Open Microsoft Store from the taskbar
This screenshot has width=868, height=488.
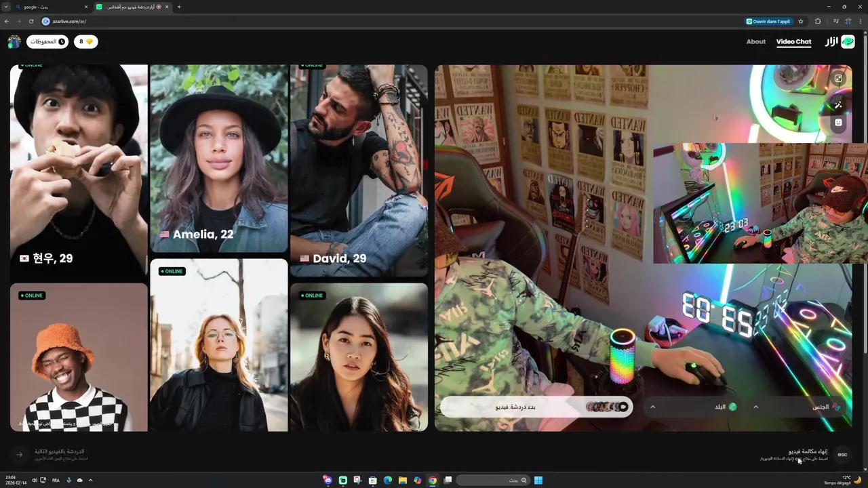pos(373,480)
